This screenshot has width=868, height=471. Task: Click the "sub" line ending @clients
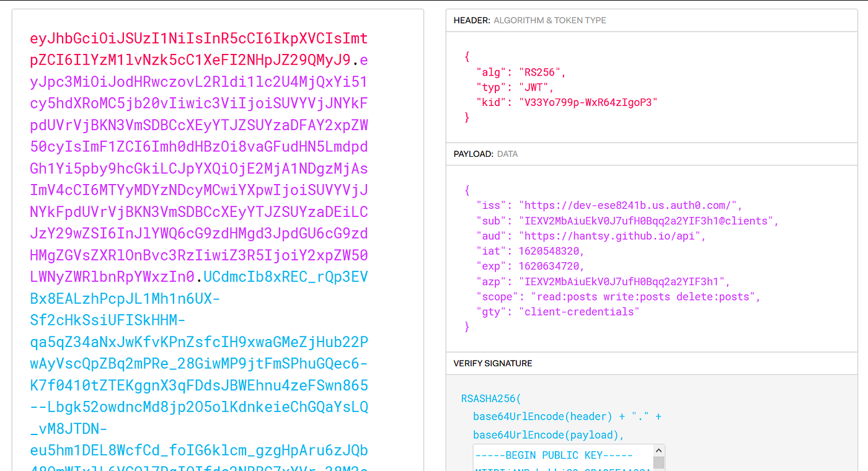[627, 221]
